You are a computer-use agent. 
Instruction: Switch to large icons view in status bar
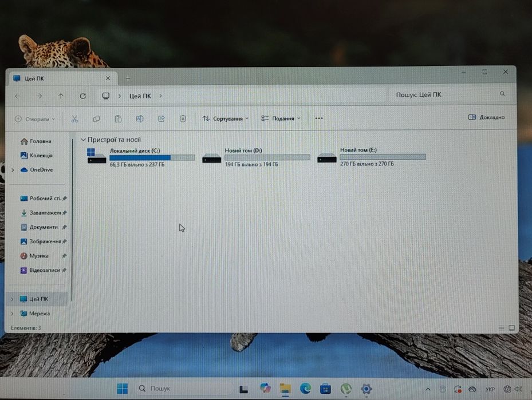coord(511,328)
